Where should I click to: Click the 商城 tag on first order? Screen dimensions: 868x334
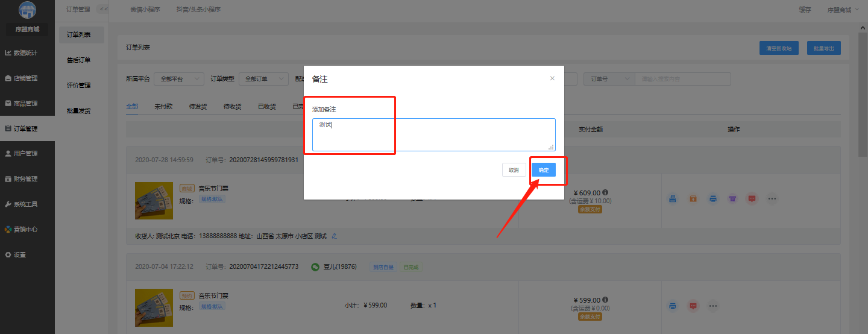pyautogui.click(x=187, y=189)
